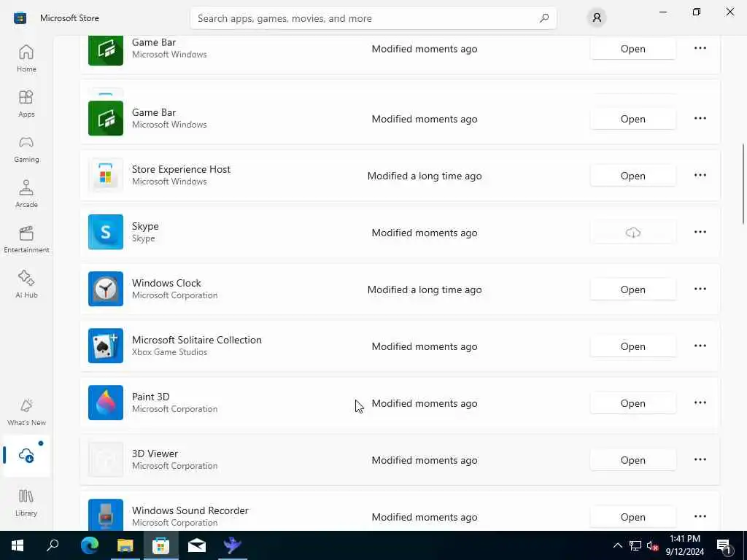Expand more options for Paint 3D
747x560 pixels.
(x=700, y=402)
